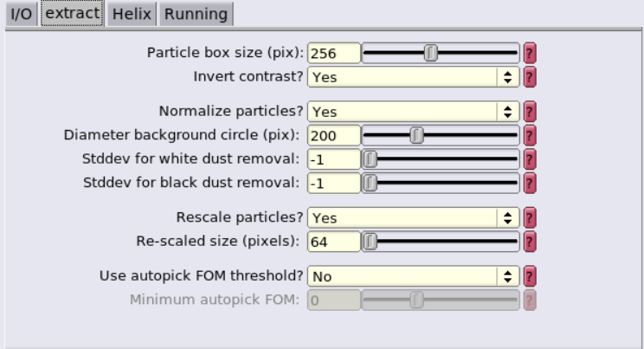Expand the Normalize particles dropdown
The image size is (644, 349).
tap(414, 112)
